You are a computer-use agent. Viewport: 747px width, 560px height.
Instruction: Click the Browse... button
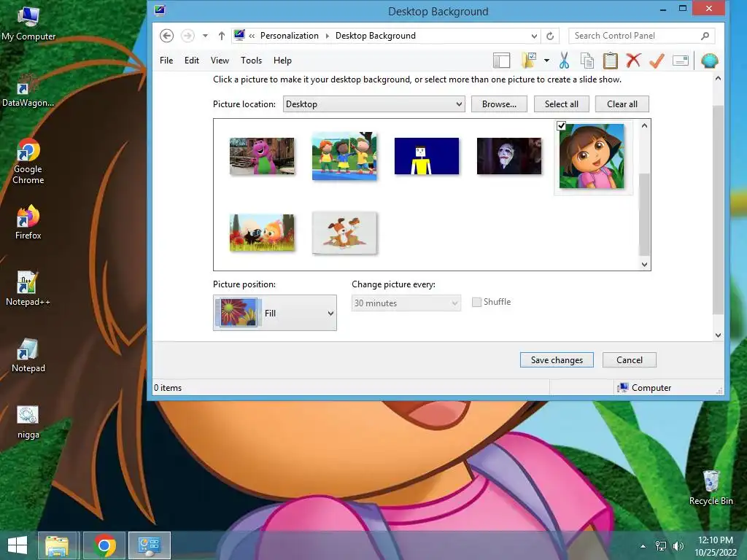499,104
